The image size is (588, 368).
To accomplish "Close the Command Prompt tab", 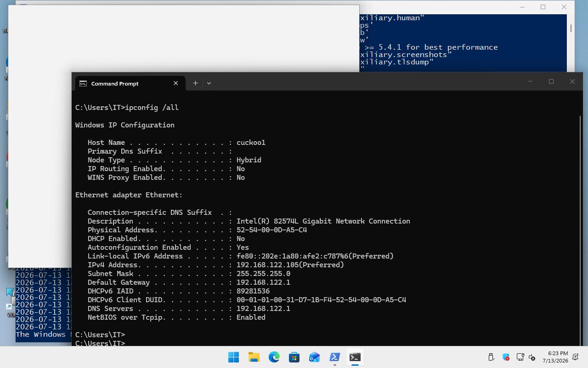I will [175, 83].
